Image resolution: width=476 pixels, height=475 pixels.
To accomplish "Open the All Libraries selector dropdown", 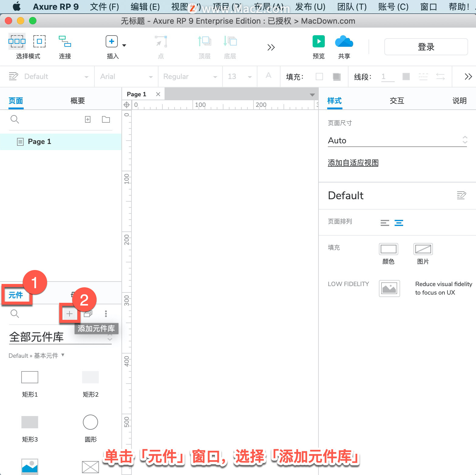I will pos(61,337).
